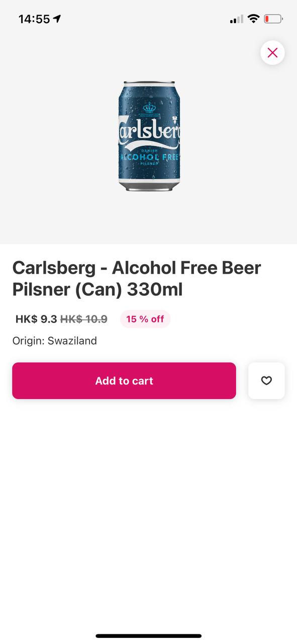Save the beer via heart favorite icon

(x=266, y=381)
